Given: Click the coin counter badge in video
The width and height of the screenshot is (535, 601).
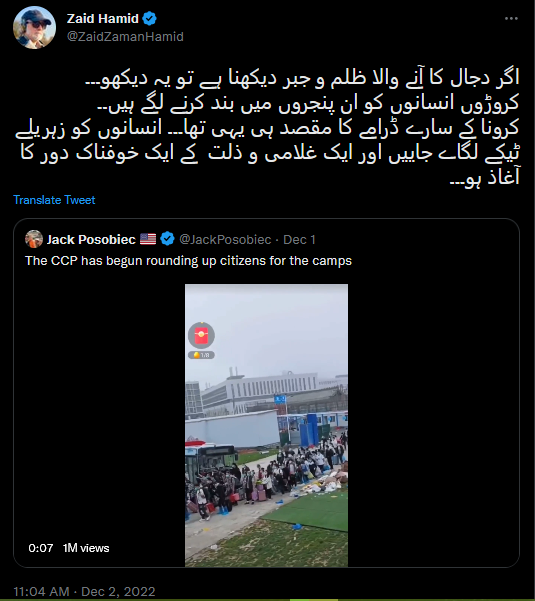Looking at the screenshot, I should click(x=201, y=355).
